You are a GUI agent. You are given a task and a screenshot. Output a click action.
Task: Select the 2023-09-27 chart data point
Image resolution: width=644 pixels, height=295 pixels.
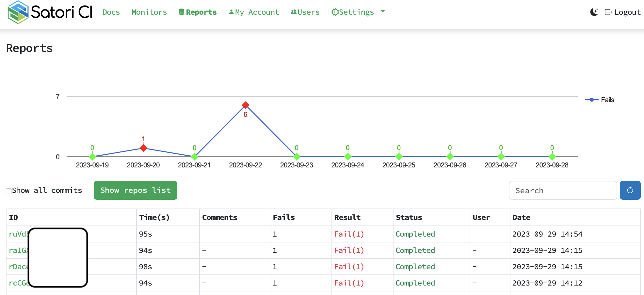pyautogui.click(x=501, y=157)
